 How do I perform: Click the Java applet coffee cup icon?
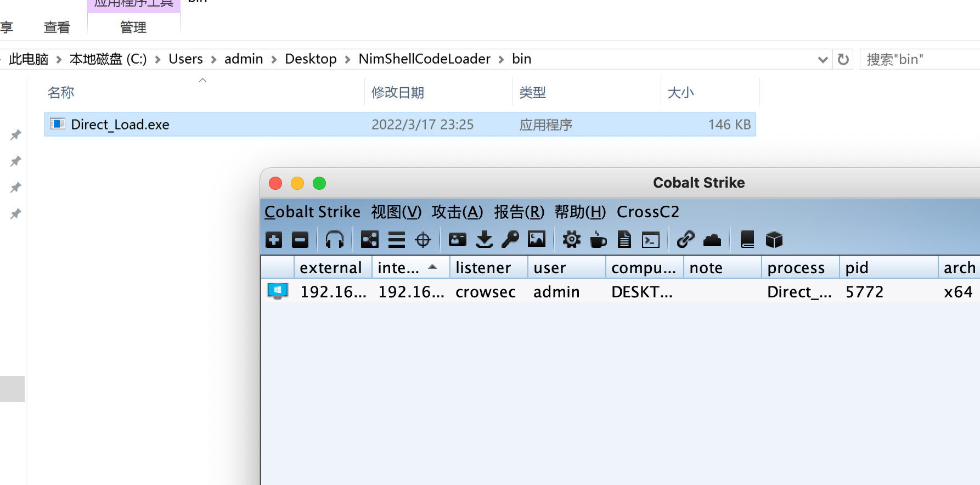(x=598, y=240)
